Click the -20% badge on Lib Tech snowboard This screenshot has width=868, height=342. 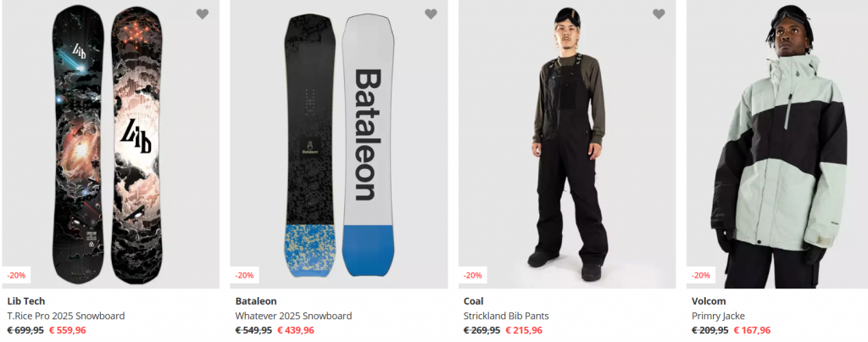click(x=16, y=276)
